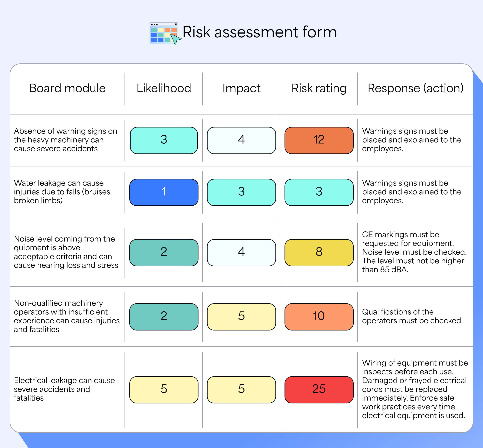
Task: Click the Risk assessment form title
Action: (x=259, y=32)
